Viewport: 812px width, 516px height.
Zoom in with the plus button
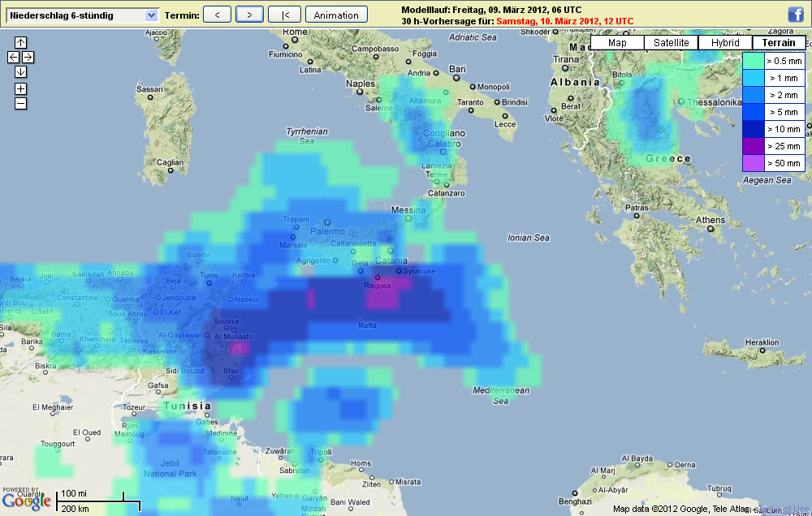point(21,89)
